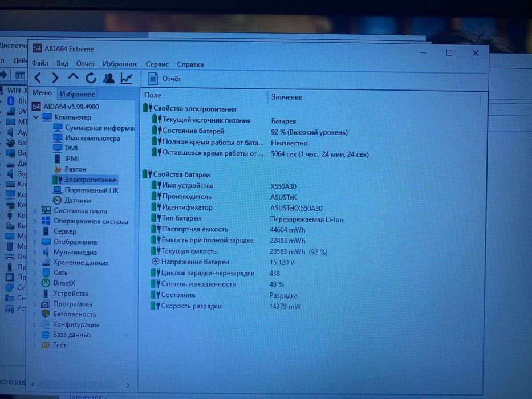532x399 pixels.
Task: Click the Значение column header
Action: pos(375,97)
